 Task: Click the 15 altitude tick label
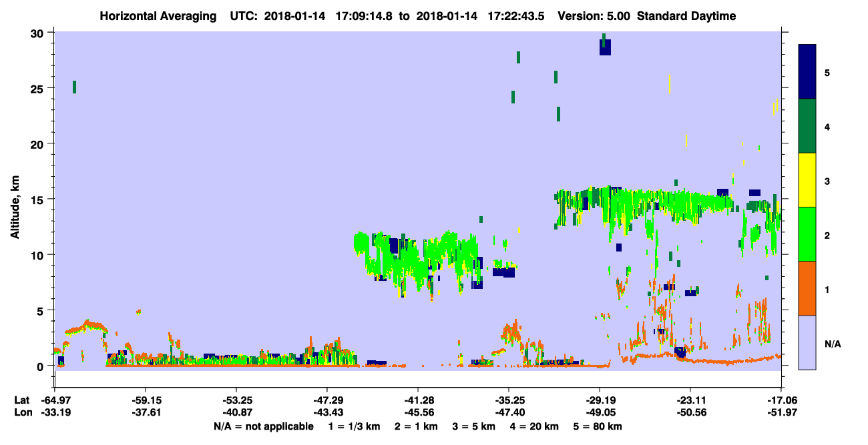point(39,199)
